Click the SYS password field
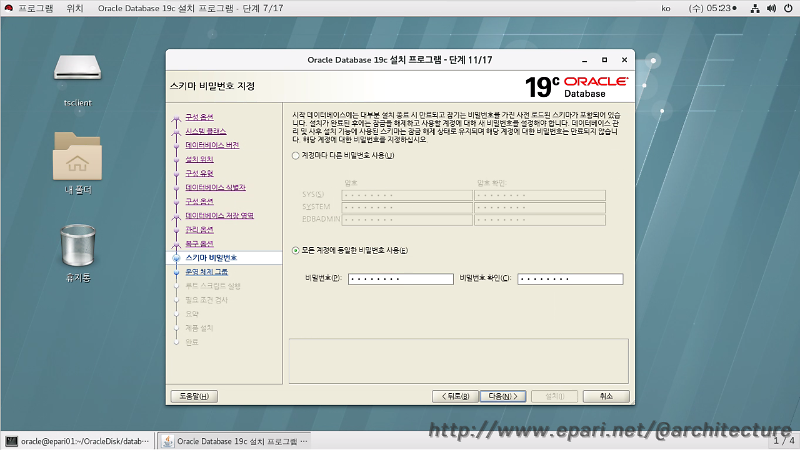The width and height of the screenshot is (800, 450). 407,195
